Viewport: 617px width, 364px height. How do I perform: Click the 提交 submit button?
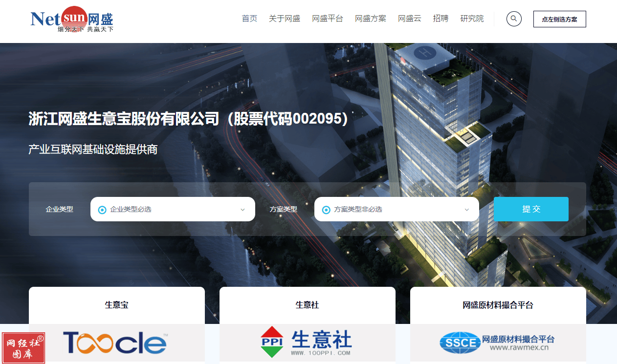(531, 209)
